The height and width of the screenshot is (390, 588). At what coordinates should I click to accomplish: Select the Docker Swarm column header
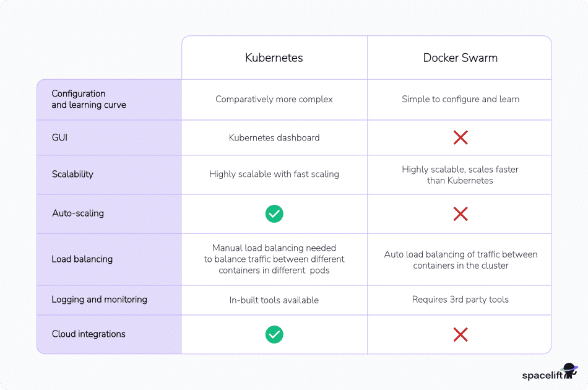(460, 58)
